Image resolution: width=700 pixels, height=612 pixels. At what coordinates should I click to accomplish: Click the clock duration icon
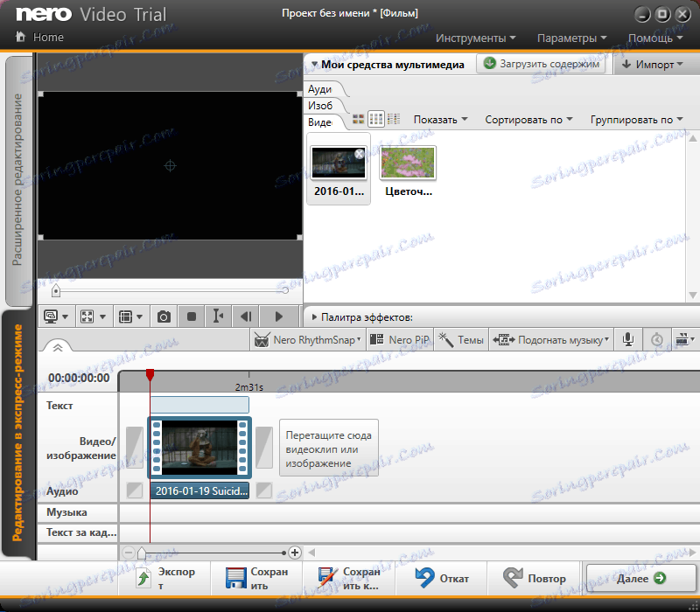656,340
